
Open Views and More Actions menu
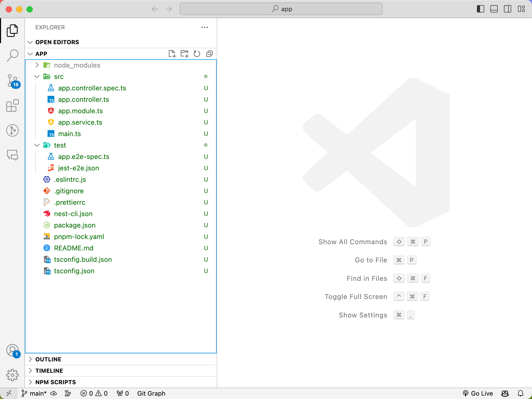coord(205,27)
